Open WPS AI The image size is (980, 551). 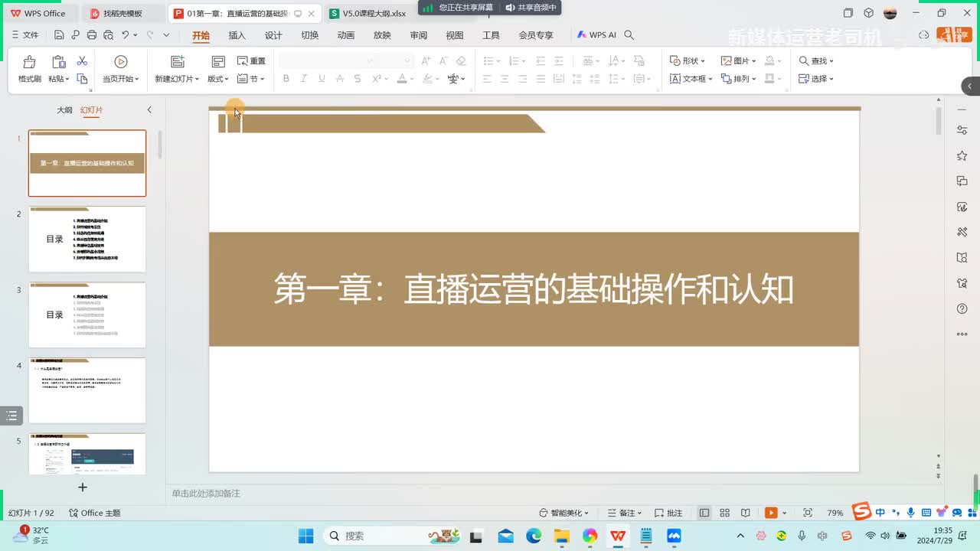596,35
